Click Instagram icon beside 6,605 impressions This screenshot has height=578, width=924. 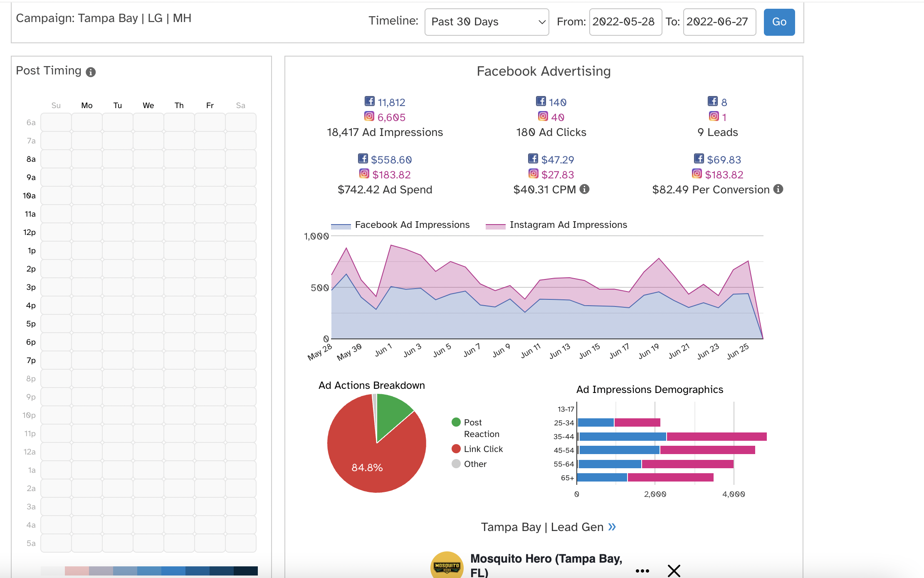(x=369, y=116)
